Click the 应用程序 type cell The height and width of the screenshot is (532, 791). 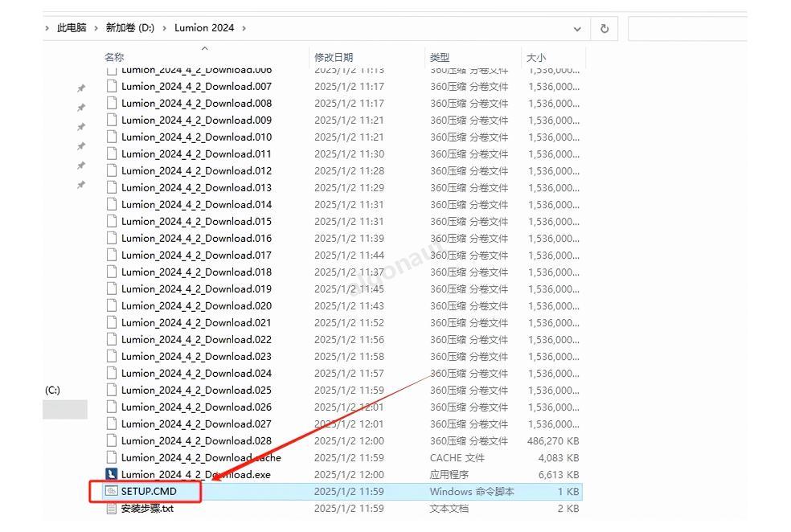click(x=449, y=474)
